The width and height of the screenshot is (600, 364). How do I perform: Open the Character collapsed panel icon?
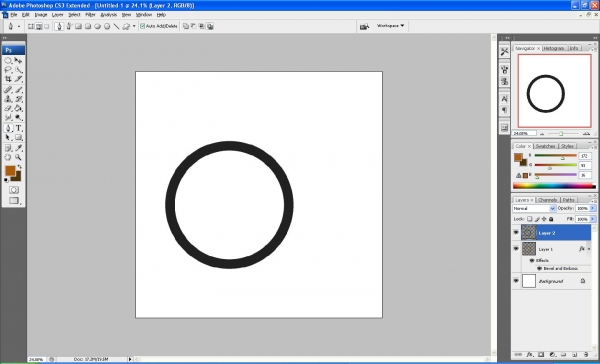coord(504,99)
